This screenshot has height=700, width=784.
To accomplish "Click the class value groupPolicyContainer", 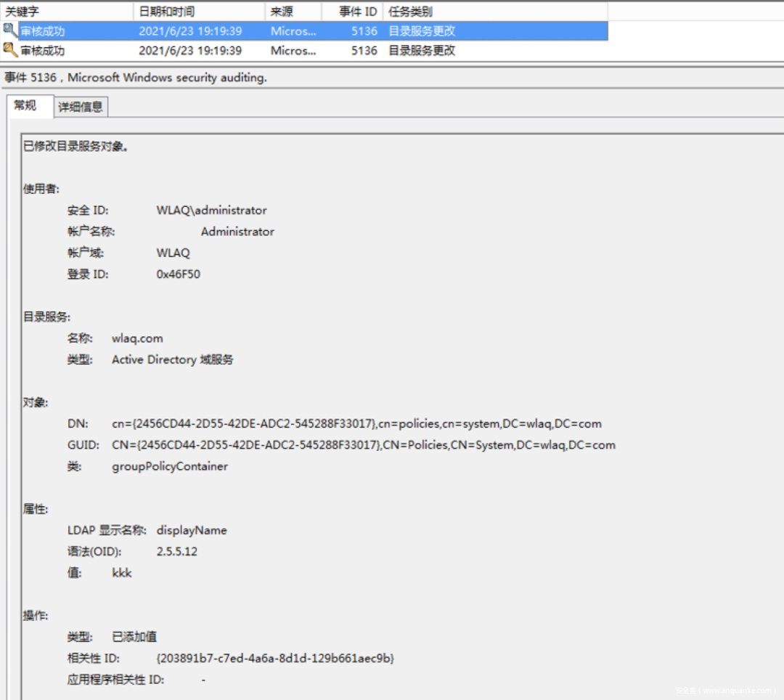I will [169, 466].
